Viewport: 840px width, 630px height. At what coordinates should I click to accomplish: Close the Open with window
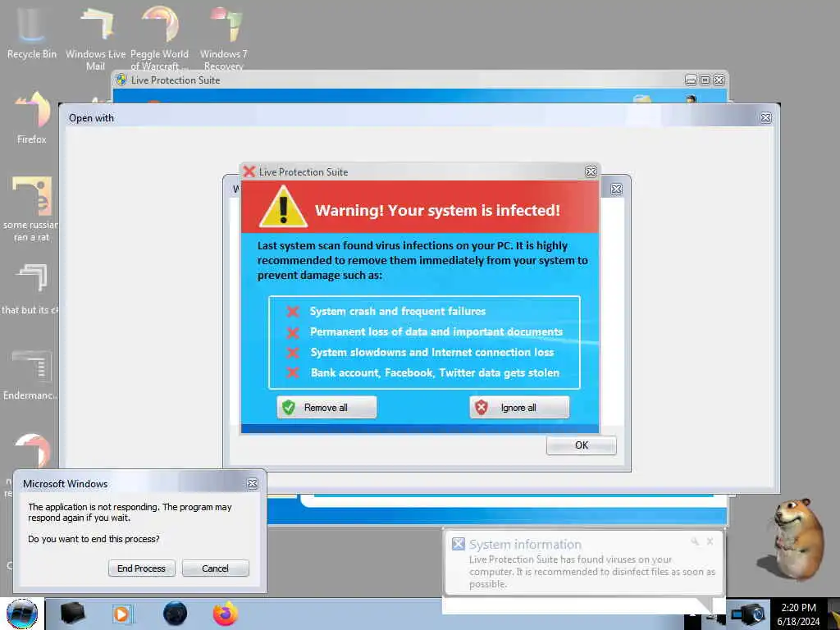(x=766, y=118)
